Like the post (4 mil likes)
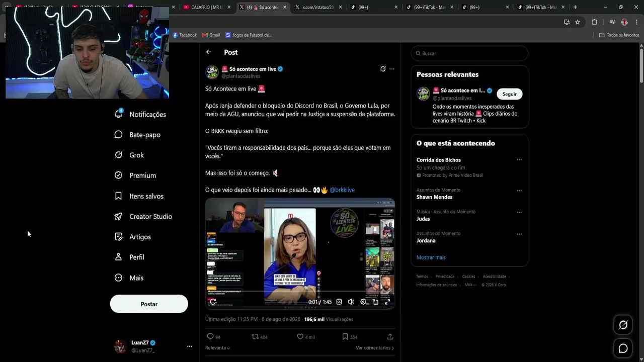This screenshot has height=362, width=644. click(306, 337)
